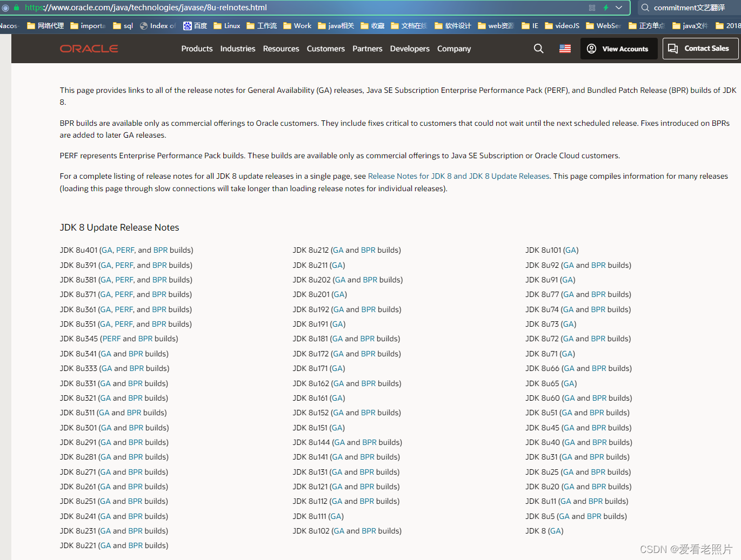741x560 pixels.
Task: Open BPR link for JDK 8u301
Action: pyautogui.click(x=136, y=428)
